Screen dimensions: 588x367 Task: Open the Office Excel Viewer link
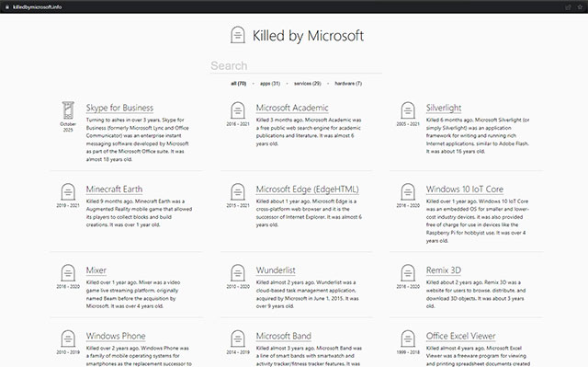click(461, 336)
